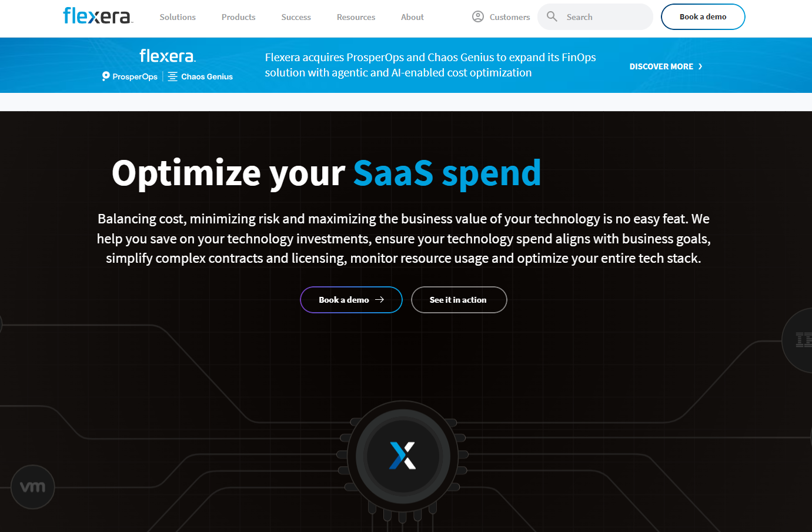
Task: Click the search magnifier icon
Action: coord(552,16)
